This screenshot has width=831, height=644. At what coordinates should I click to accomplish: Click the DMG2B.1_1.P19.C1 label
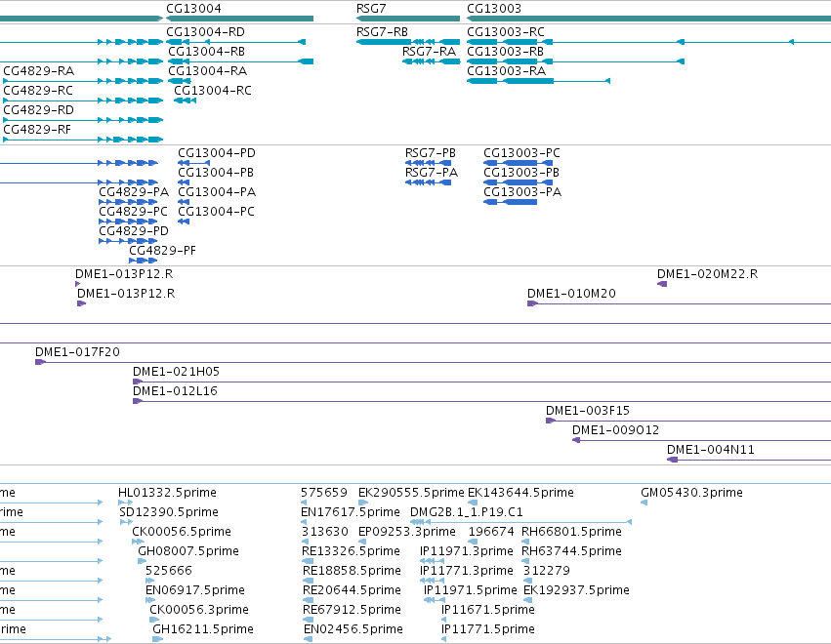coord(467,512)
